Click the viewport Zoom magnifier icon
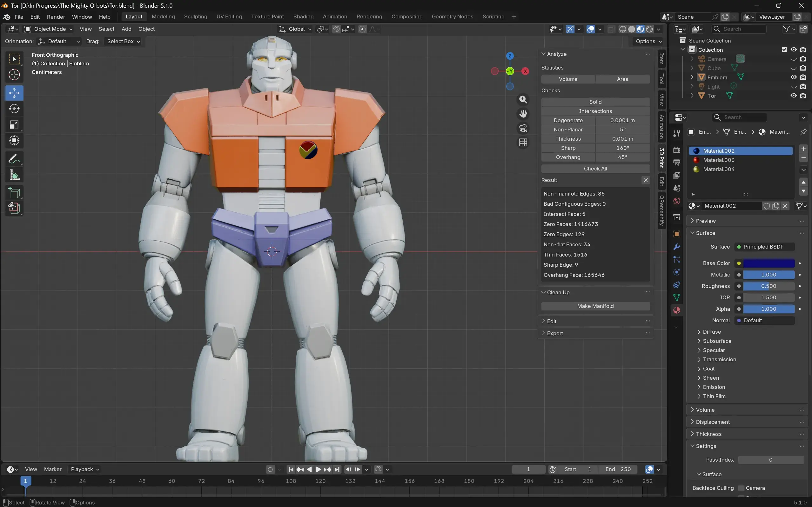Image resolution: width=812 pixels, height=507 pixels. pyautogui.click(x=523, y=100)
